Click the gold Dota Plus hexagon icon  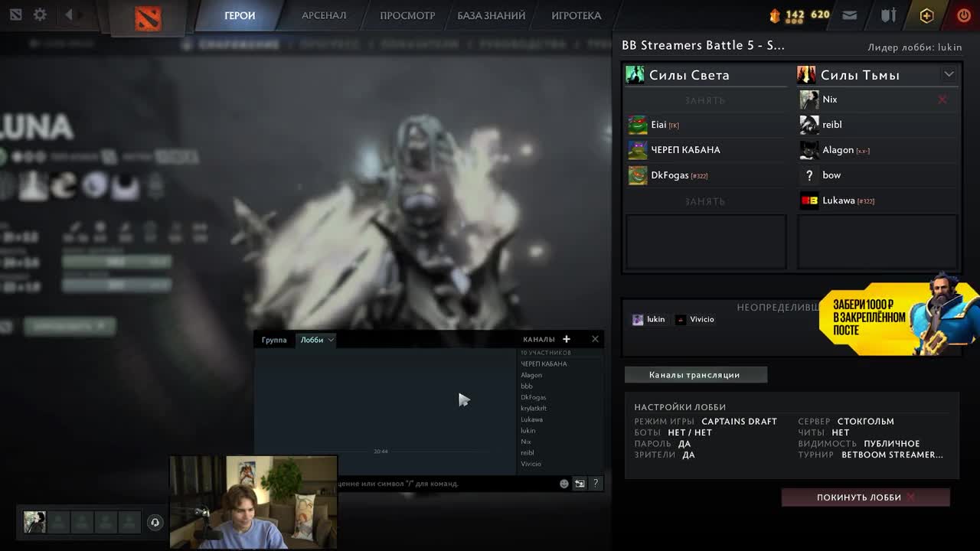(x=926, y=15)
